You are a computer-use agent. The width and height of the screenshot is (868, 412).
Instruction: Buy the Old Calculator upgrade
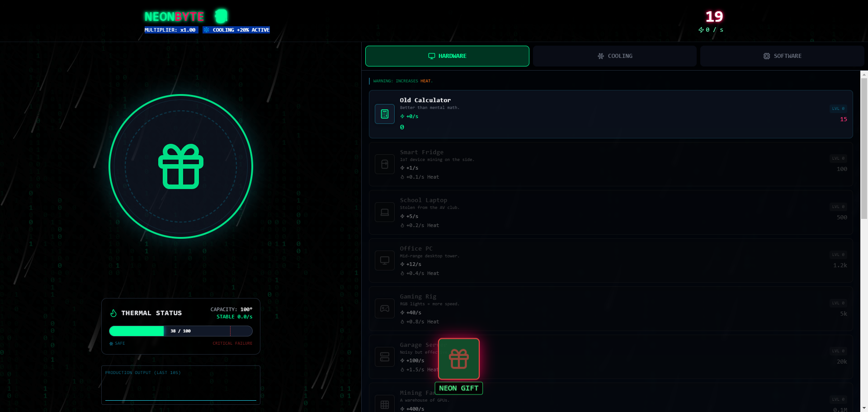coord(611,114)
